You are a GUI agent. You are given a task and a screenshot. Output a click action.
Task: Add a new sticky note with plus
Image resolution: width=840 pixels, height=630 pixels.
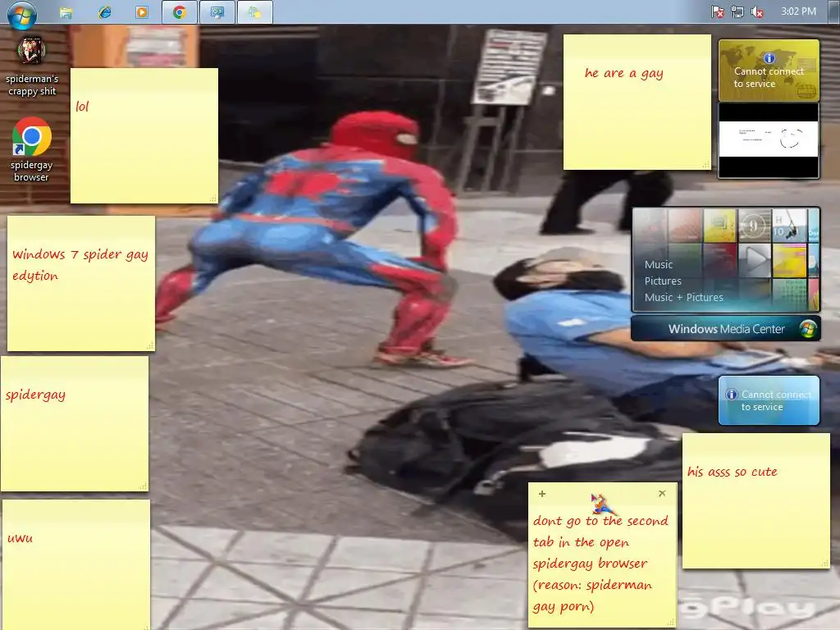pos(542,493)
